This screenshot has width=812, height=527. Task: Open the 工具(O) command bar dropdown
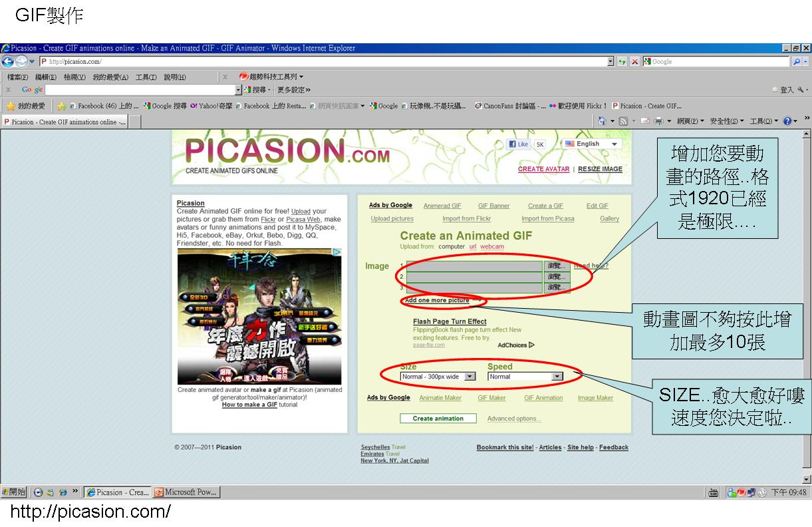coord(763,121)
